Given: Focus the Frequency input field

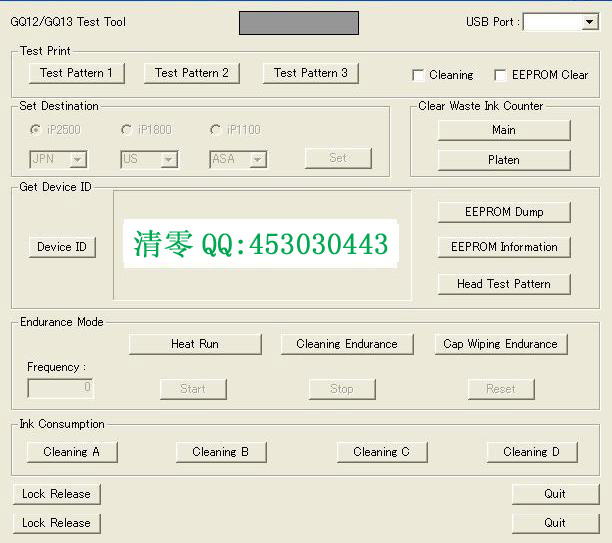Looking at the screenshot, I should tap(60, 388).
